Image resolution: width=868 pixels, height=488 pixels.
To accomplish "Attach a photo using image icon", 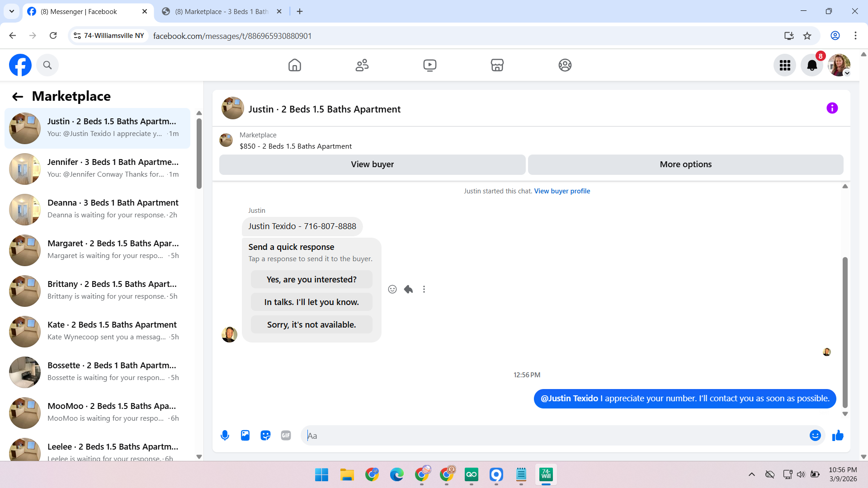I will click(245, 436).
